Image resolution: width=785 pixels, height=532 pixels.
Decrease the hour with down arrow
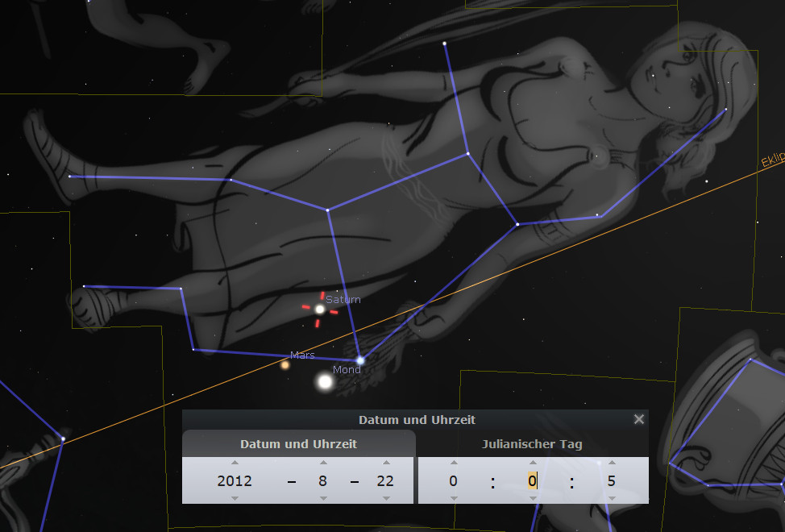(454, 498)
